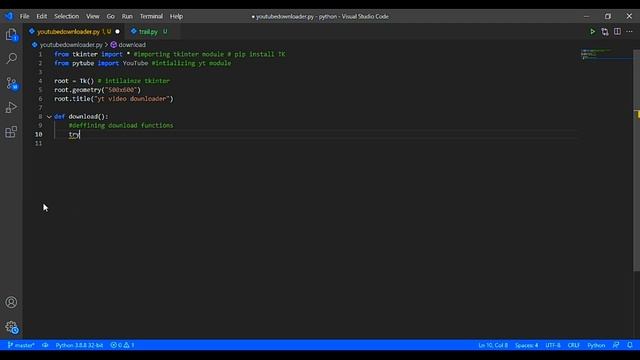
Task: Open the Edit menu
Action: click(42, 16)
